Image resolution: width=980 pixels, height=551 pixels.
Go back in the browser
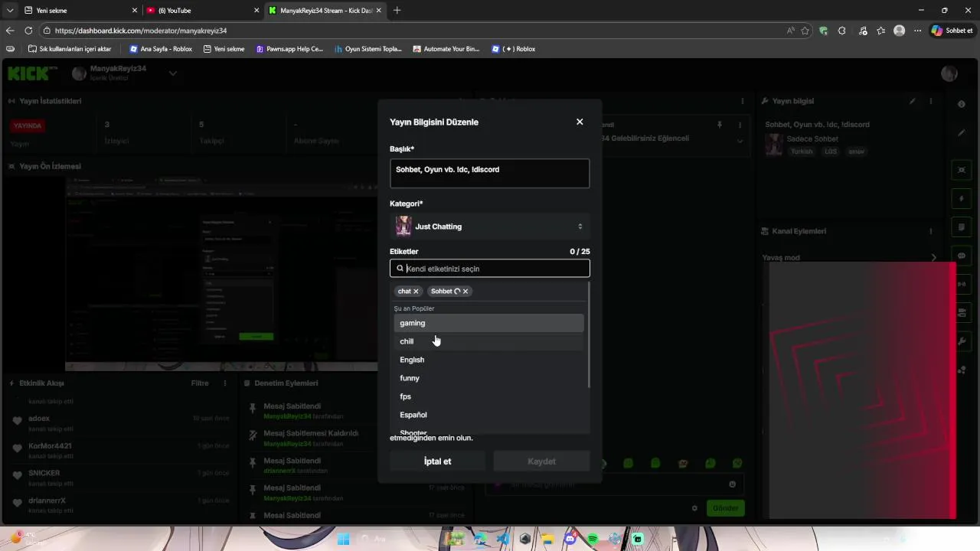coord(10,31)
